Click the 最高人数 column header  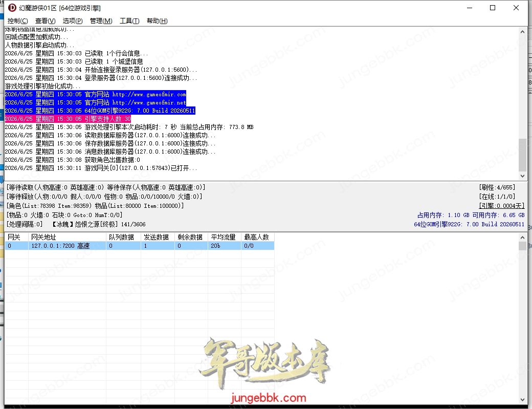tap(257, 237)
